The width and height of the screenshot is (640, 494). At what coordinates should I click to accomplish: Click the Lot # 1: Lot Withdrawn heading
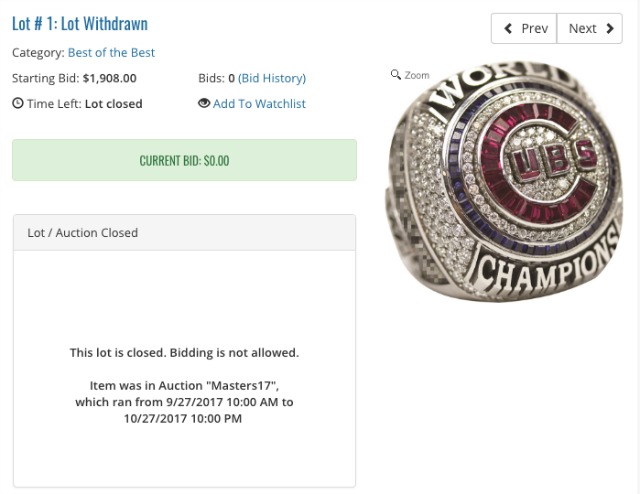click(80, 23)
